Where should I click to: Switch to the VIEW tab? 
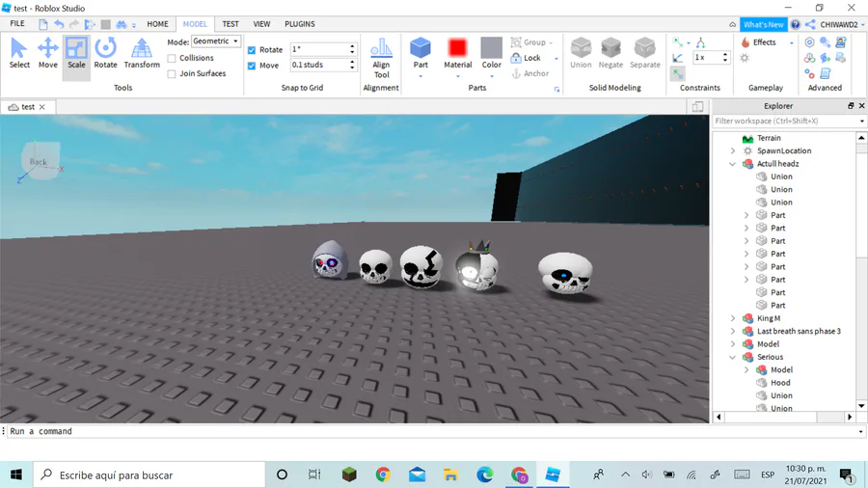261,24
